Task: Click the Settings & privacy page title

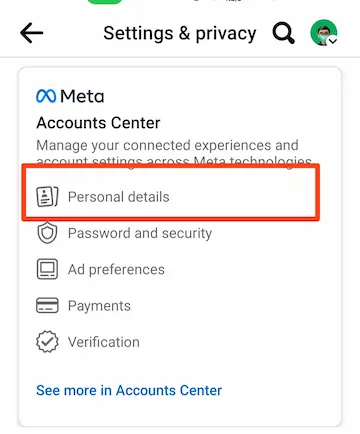Action: 180,33
